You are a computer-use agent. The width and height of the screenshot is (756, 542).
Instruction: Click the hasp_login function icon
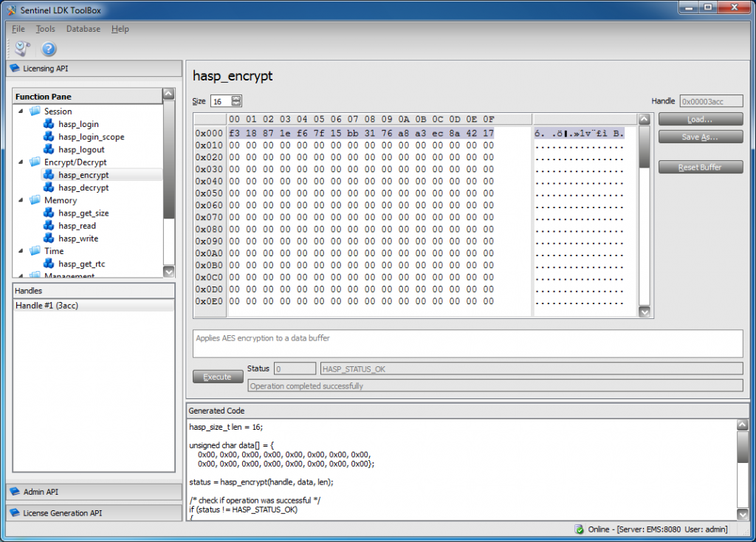click(49, 124)
